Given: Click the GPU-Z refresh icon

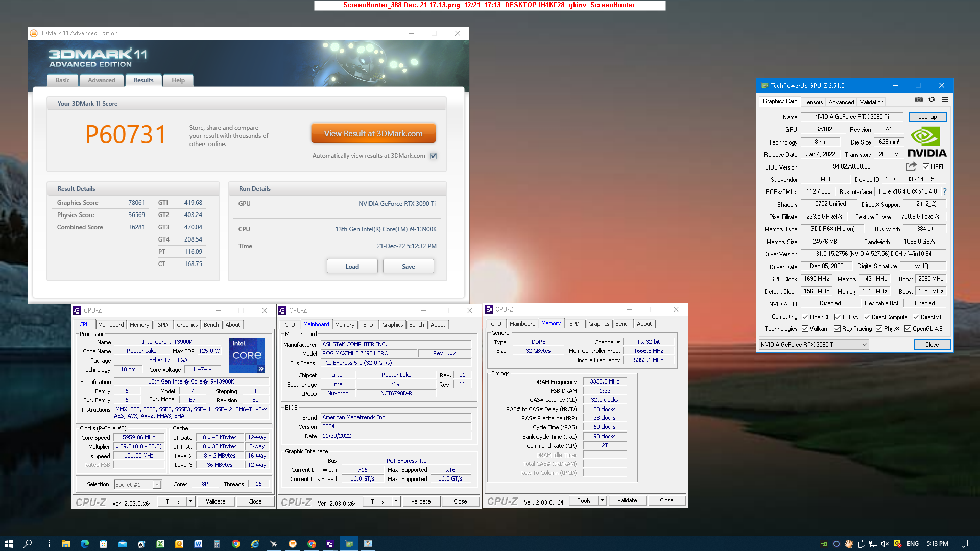Looking at the screenshot, I should (x=931, y=100).
